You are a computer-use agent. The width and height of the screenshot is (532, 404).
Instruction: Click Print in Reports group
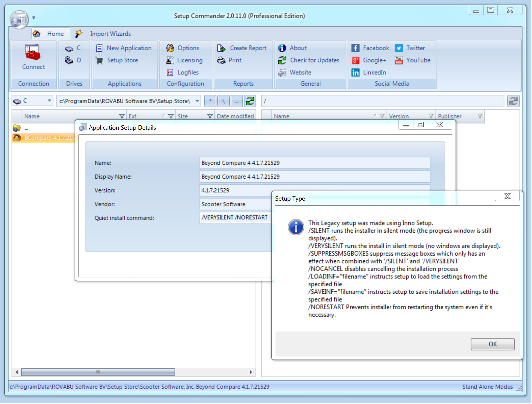click(229, 60)
